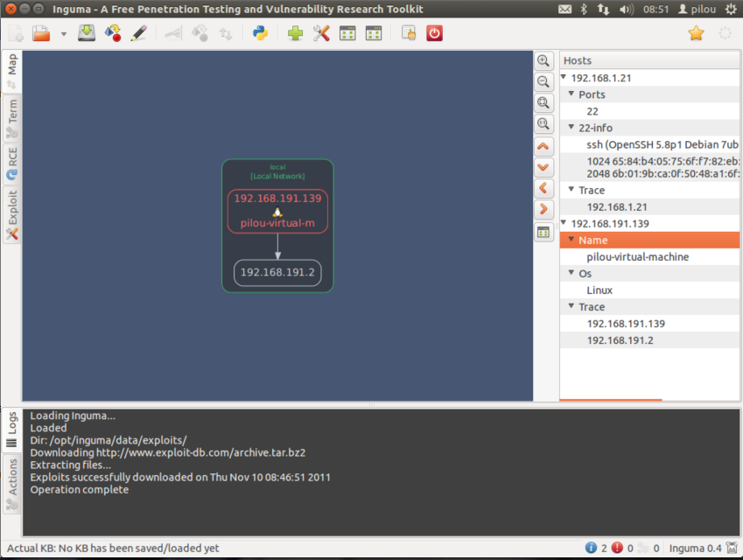743x560 pixels.
Task: Click the gold star icon
Action: click(696, 33)
